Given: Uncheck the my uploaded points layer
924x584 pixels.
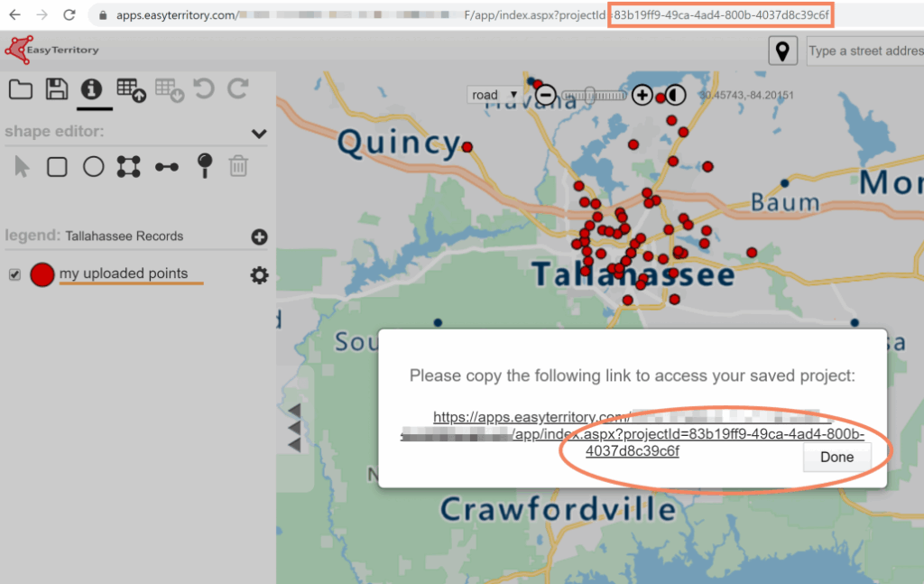Looking at the screenshot, I should (x=14, y=274).
